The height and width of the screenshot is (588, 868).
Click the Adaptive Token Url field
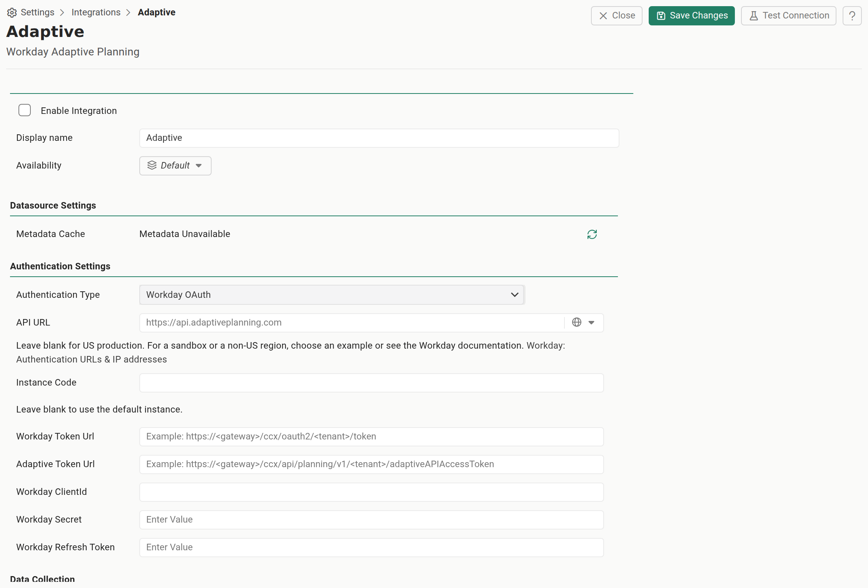(371, 464)
